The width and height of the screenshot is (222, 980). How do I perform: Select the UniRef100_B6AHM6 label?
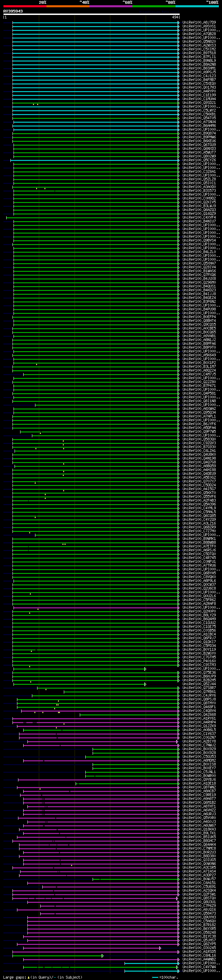(199, 125)
